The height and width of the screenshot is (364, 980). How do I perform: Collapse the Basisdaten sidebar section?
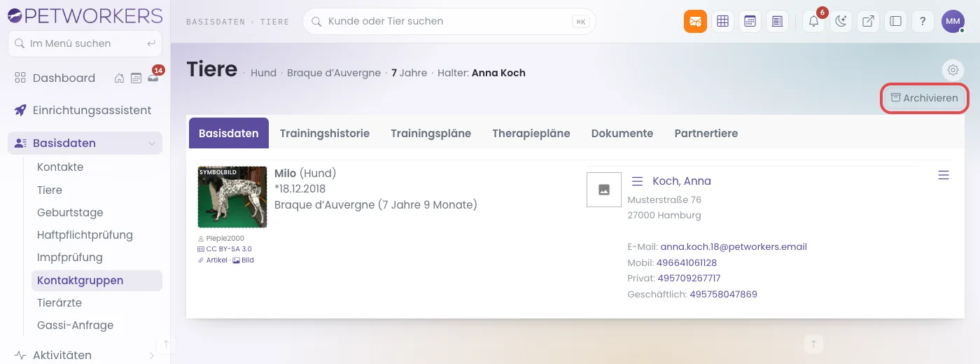[x=85, y=143]
